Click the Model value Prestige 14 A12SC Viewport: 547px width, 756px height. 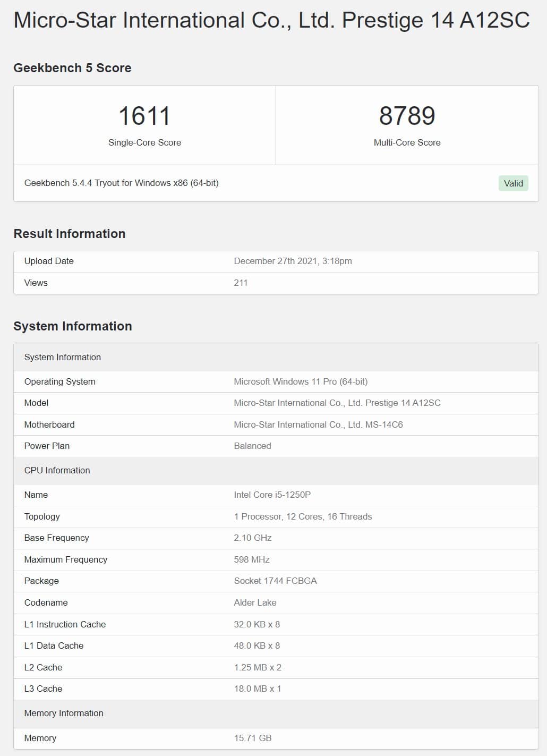(337, 403)
